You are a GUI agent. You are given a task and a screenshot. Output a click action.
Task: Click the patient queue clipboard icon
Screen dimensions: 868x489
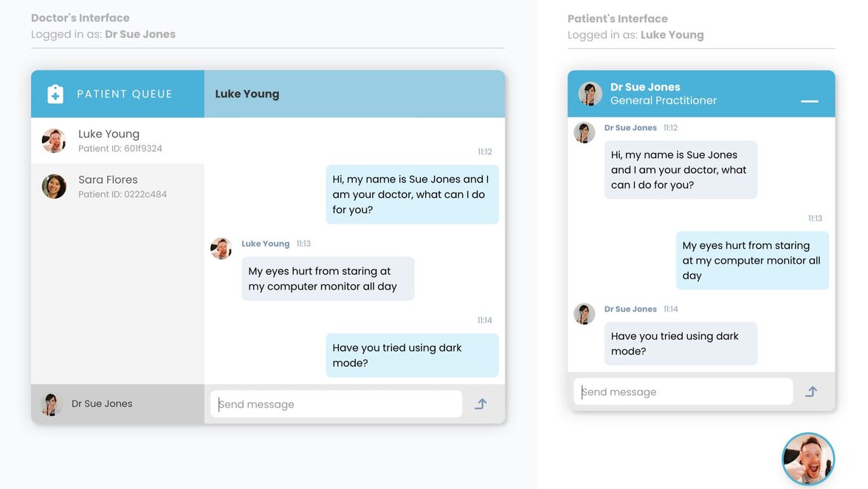[x=55, y=94]
